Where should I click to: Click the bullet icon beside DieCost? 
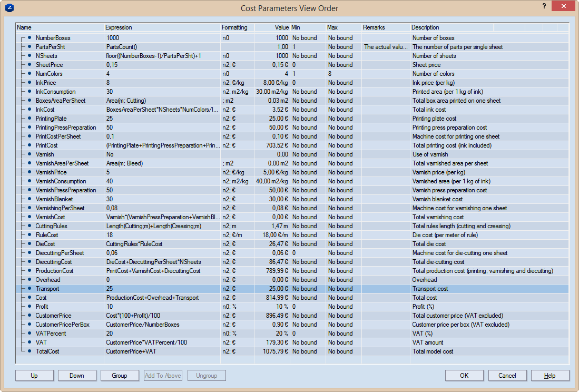pyautogui.click(x=30, y=244)
